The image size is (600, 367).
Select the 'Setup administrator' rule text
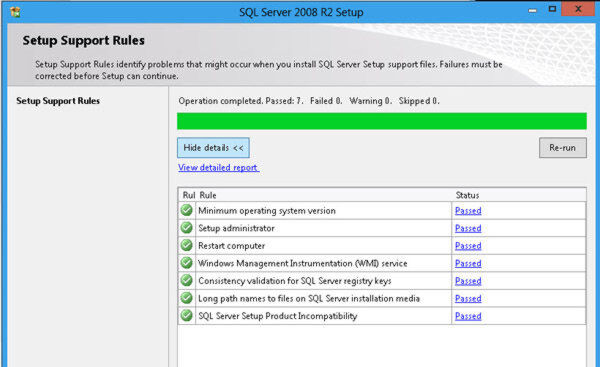tap(236, 228)
